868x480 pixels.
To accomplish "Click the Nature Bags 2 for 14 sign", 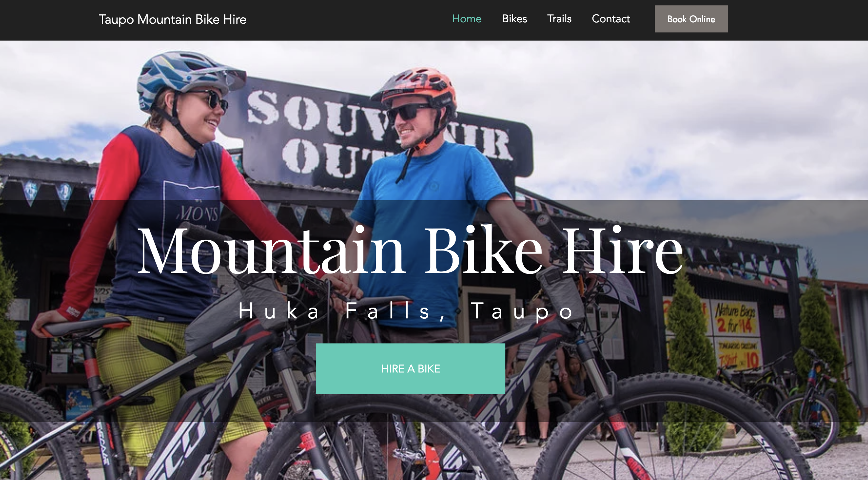I will 735,318.
